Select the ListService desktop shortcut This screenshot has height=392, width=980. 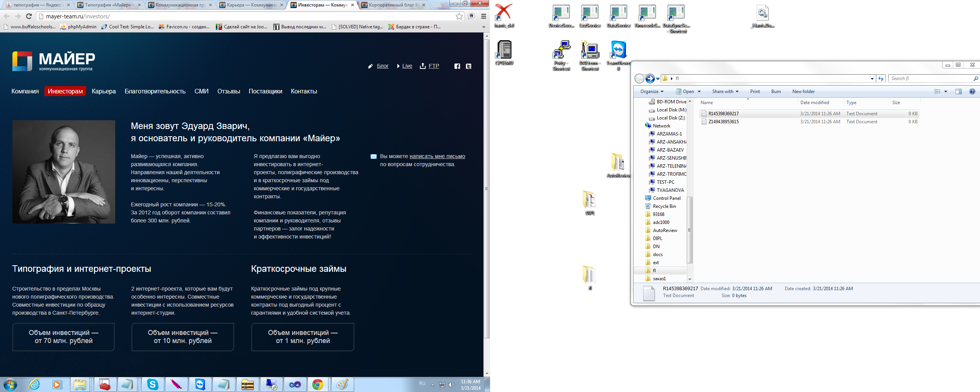coord(590,16)
